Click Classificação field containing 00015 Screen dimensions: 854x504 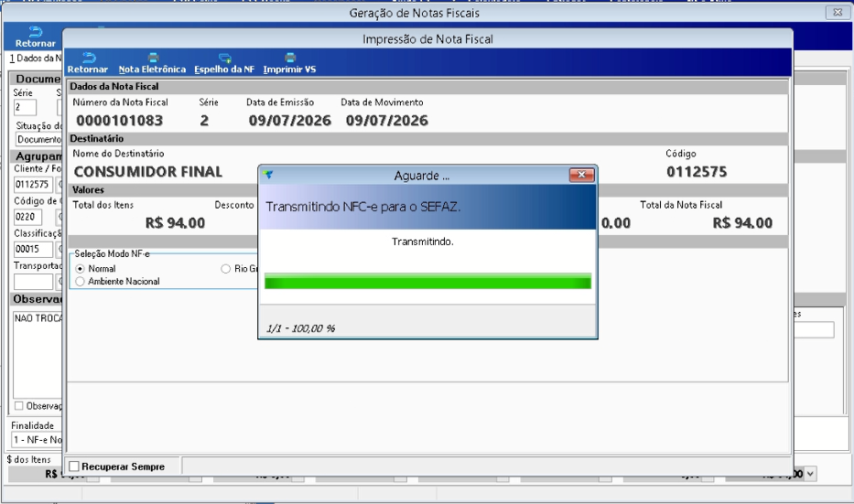33,250
